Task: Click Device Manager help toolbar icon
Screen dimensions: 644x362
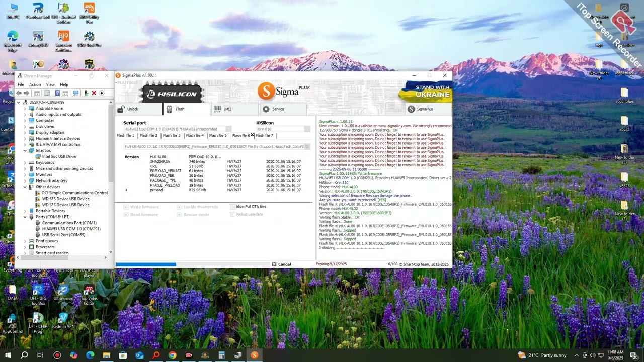Action: (x=57, y=93)
